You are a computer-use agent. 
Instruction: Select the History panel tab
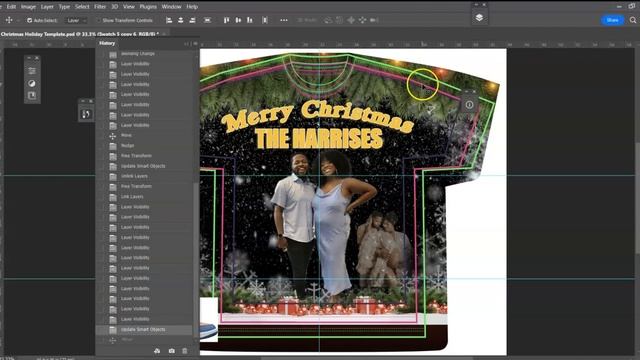107,43
